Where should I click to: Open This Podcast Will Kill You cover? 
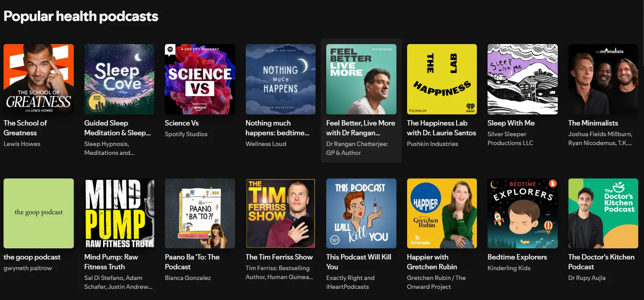tap(361, 213)
